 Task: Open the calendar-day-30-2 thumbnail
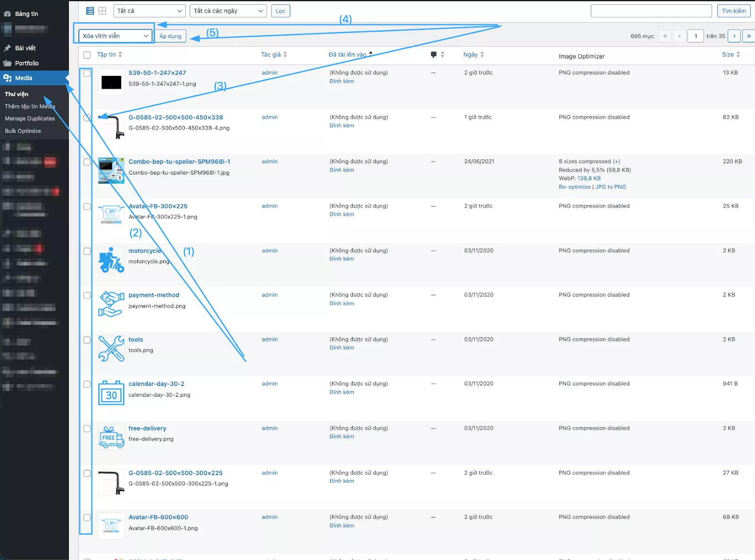click(x=111, y=393)
